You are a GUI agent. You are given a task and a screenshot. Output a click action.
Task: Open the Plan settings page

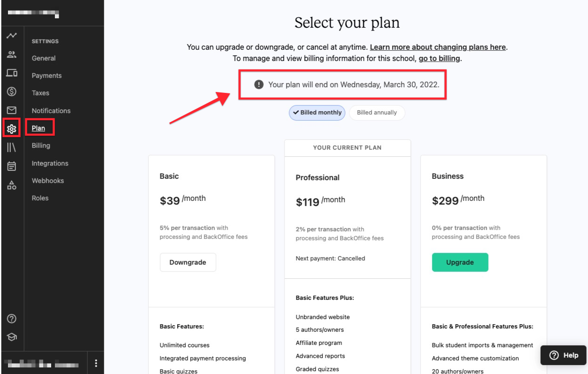[38, 128]
